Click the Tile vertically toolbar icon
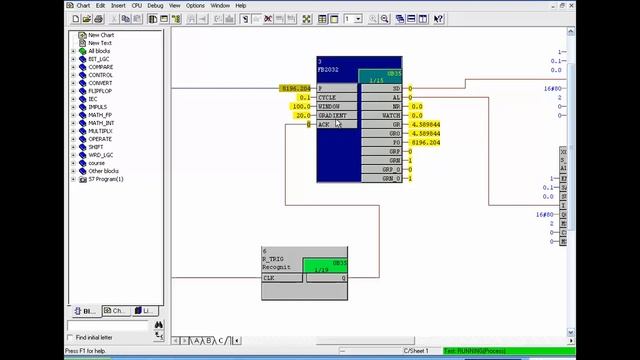 coord(423,19)
